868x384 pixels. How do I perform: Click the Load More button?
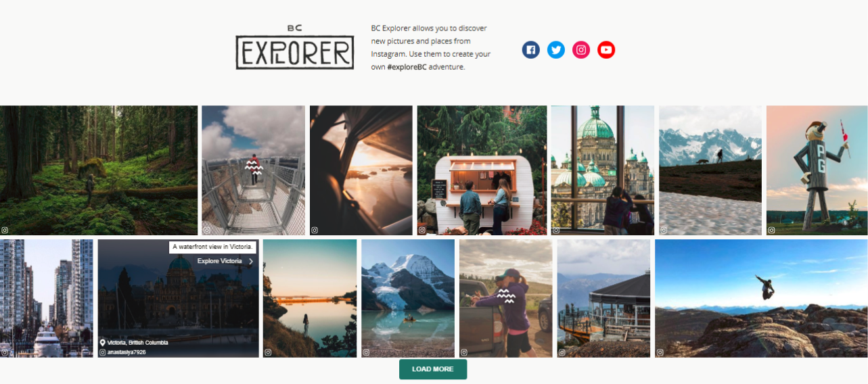click(x=433, y=369)
